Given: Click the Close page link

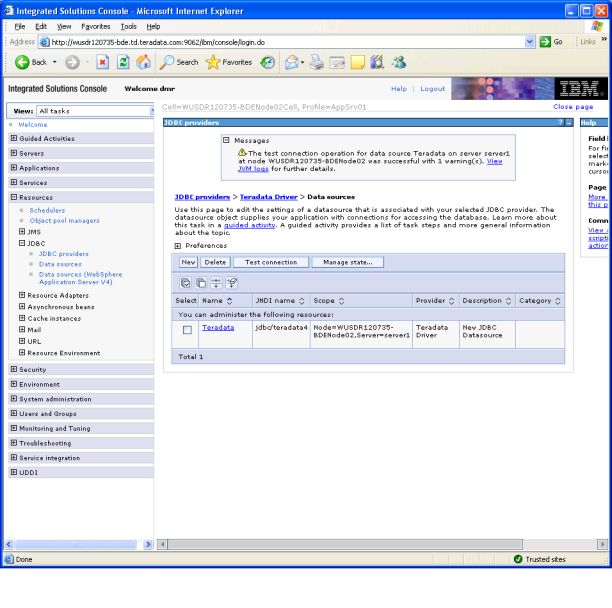Looking at the screenshot, I should 573,107.
